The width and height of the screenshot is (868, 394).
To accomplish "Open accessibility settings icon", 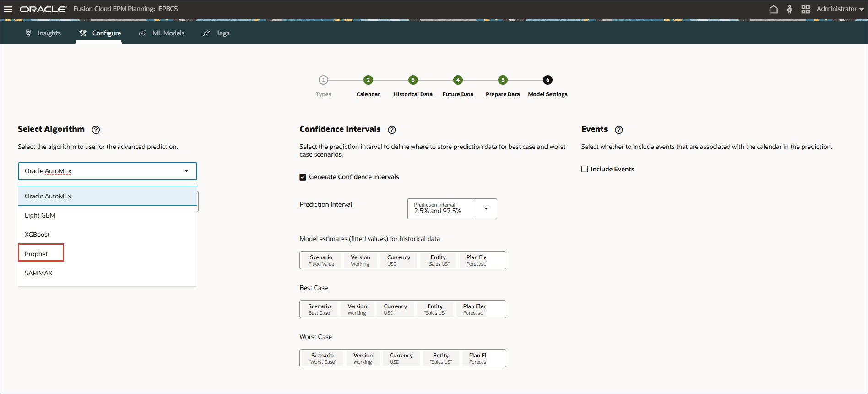I will [x=789, y=9].
